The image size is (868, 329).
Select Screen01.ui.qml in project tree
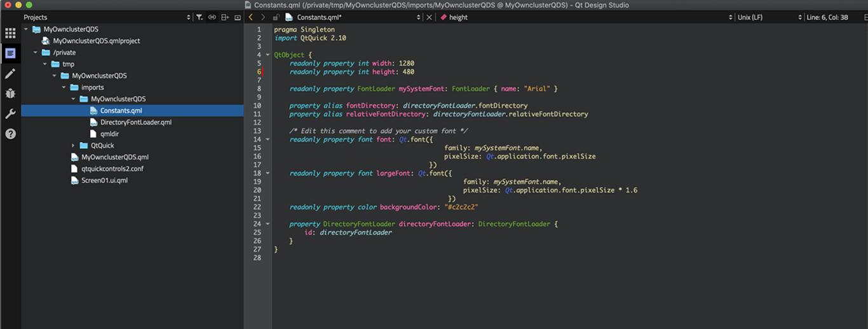point(104,180)
